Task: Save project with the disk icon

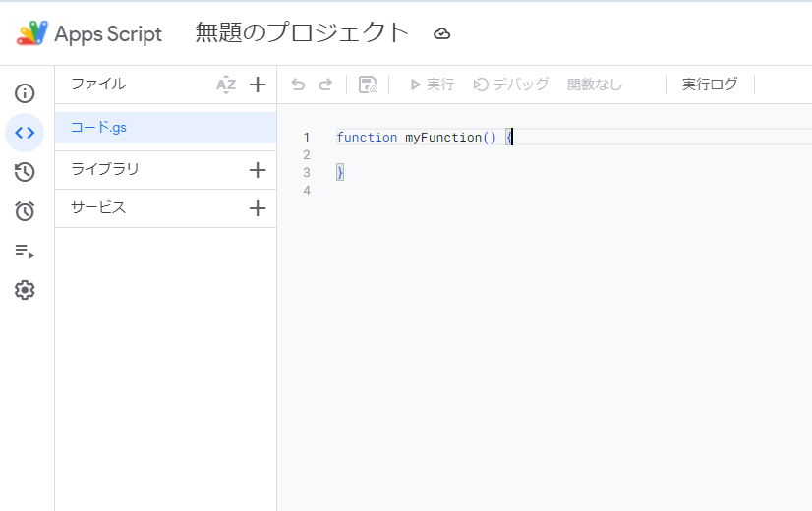Action: (368, 85)
